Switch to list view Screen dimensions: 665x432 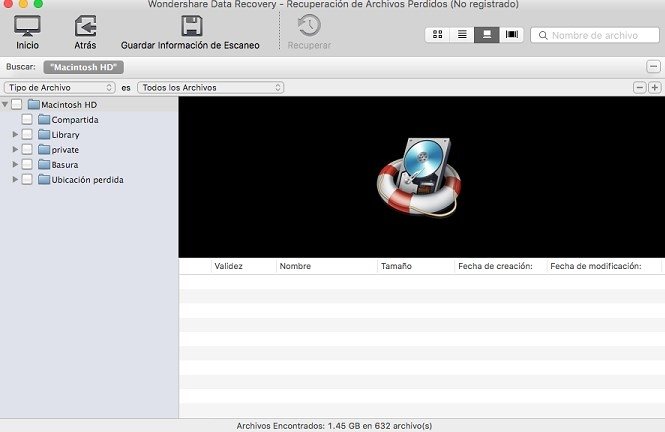pos(462,34)
